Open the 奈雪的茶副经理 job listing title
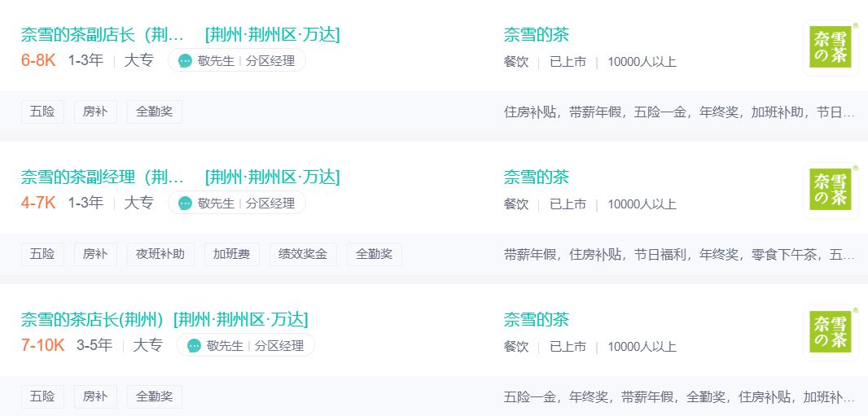868x416 pixels. coord(103,177)
